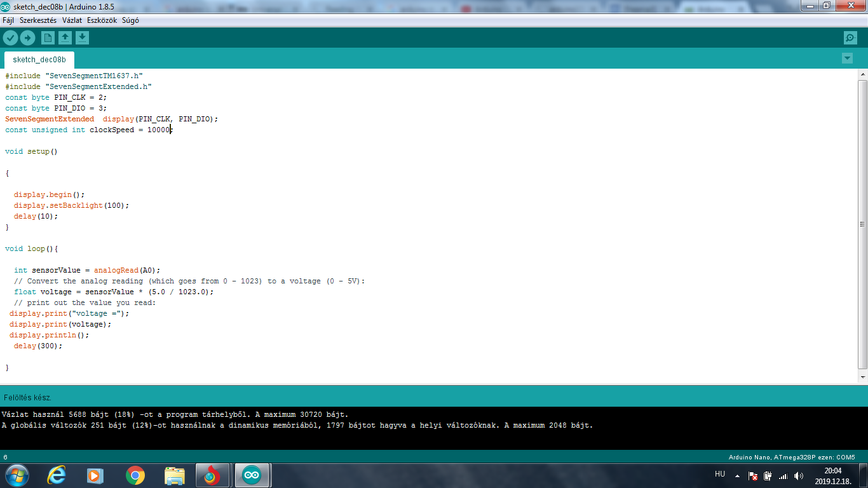
Task: Click the 'display.print("voltage =");' line
Action: [x=69, y=313]
